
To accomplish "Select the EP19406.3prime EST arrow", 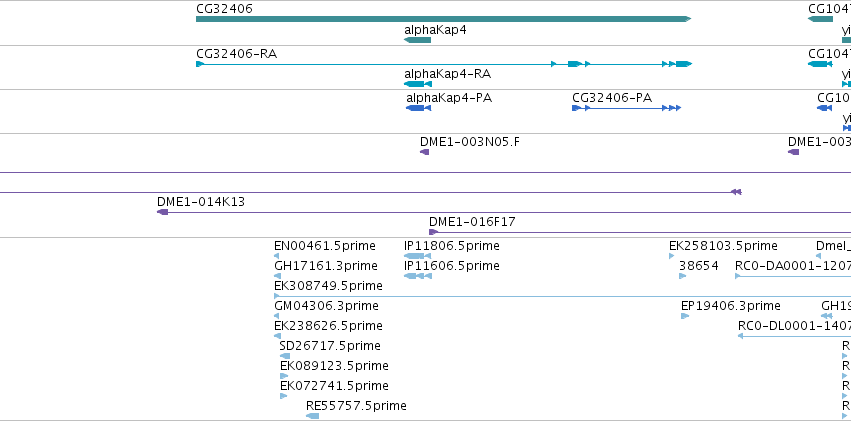I will 685,316.
